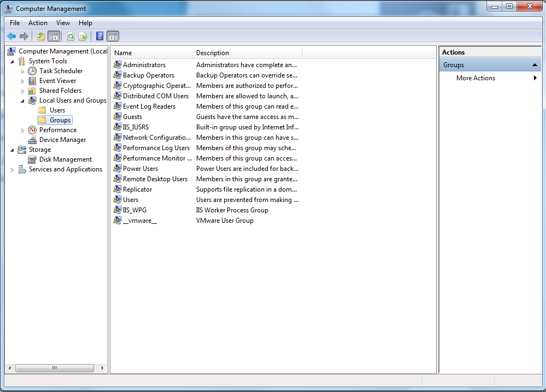Click the Replicator group icon
The height and width of the screenshot is (392, 546).
(x=118, y=189)
